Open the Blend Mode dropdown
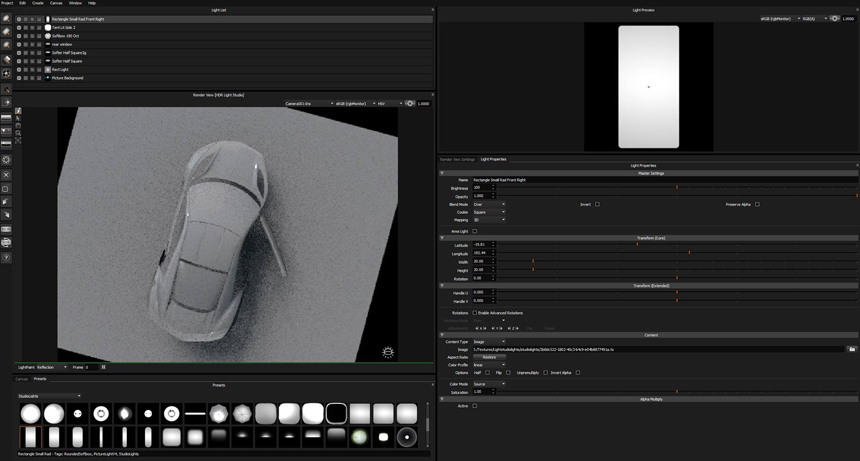 pos(489,204)
